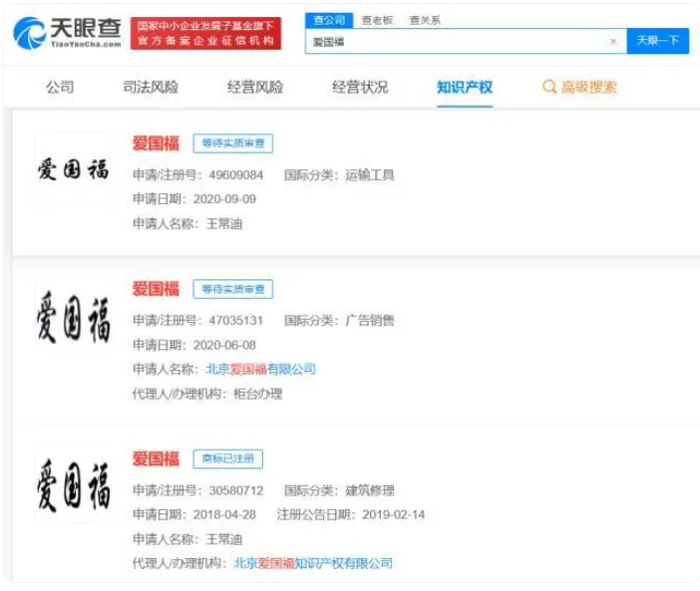Click the 天眼一下 search button
This screenshot has height=591, width=700.
coord(657,41)
